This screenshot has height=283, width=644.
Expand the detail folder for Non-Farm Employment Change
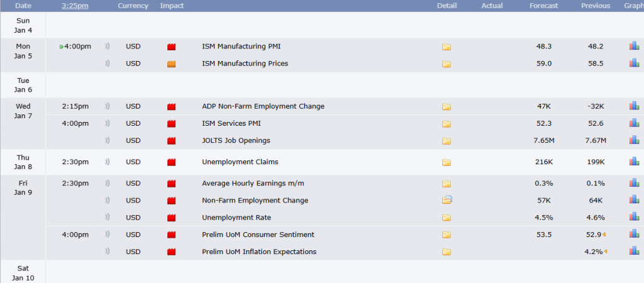(x=447, y=201)
